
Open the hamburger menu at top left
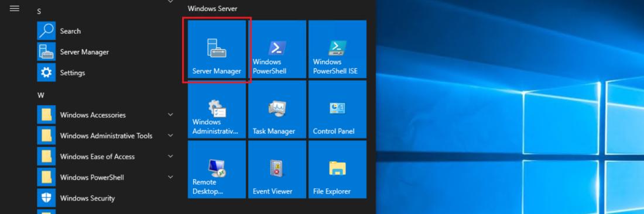(15, 8)
